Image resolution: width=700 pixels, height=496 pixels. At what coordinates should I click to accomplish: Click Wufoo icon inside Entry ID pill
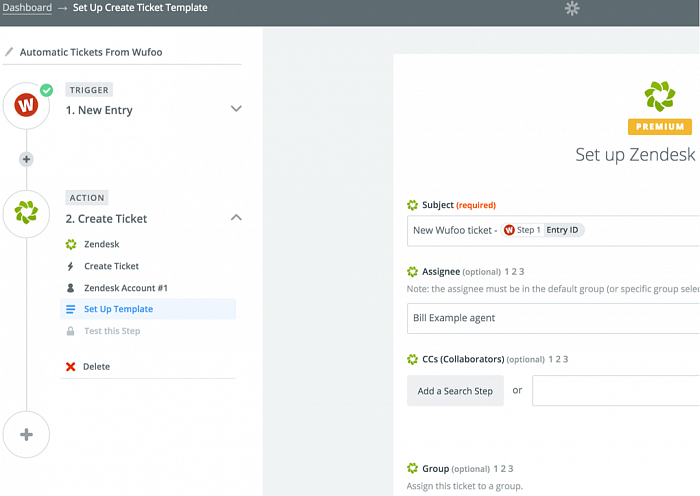pyautogui.click(x=509, y=230)
